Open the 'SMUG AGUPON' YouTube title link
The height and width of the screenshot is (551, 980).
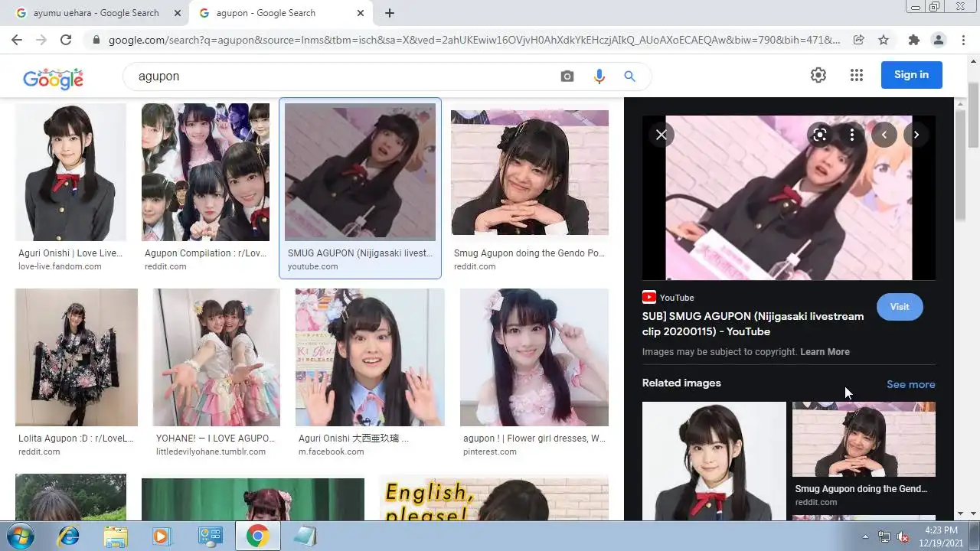753,324
